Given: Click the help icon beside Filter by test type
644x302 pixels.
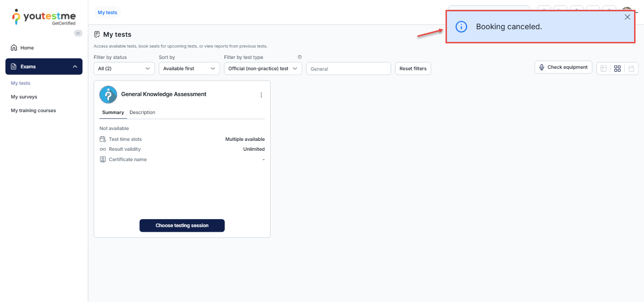Looking at the screenshot, I should tap(300, 57).
